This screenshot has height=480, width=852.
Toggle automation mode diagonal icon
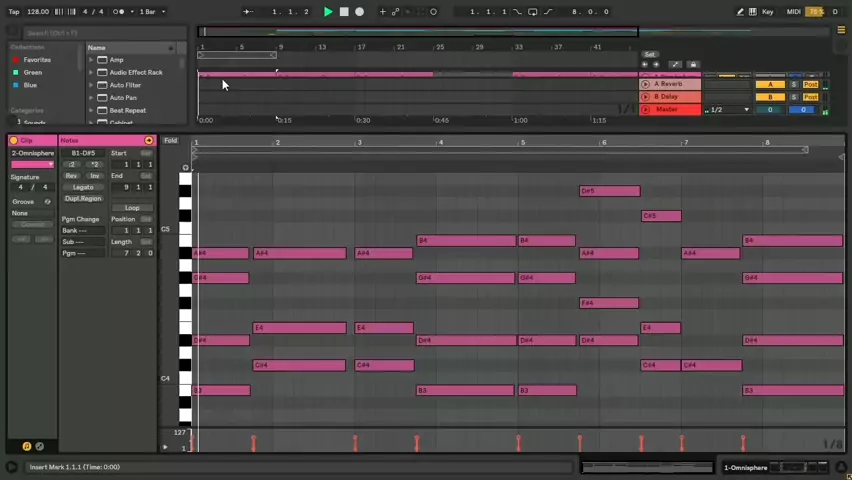coord(675,65)
